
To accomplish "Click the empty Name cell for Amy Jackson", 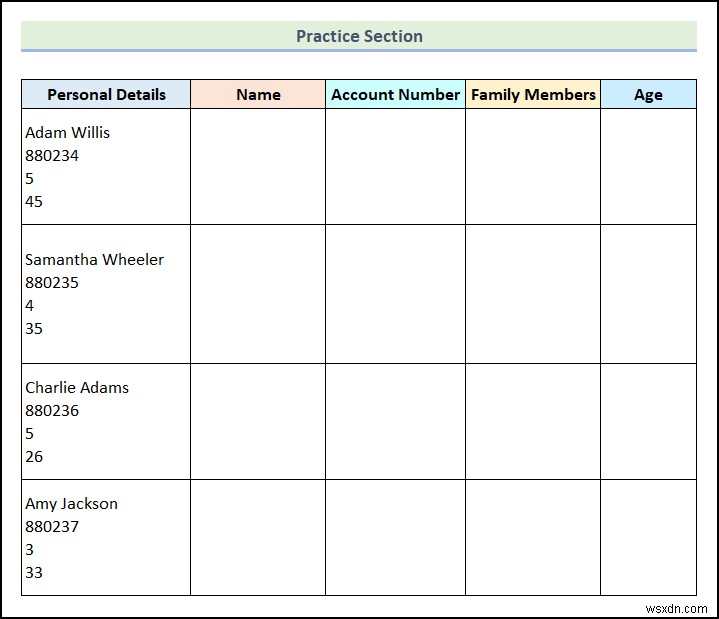I will [x=258, y=537].
